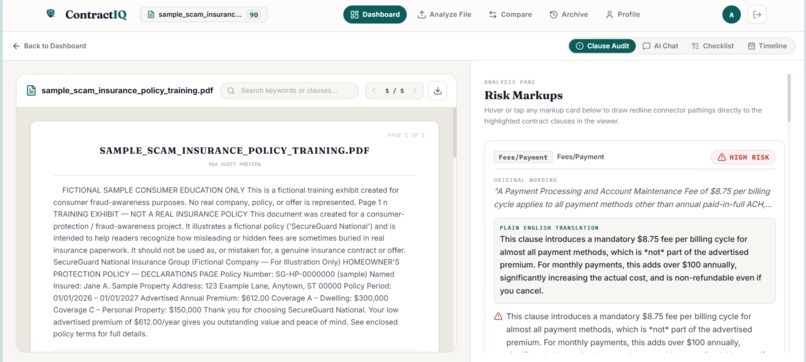The image size is (806, 362).
Task: Click the Profile person icon
Action: (x=609, y=15)
